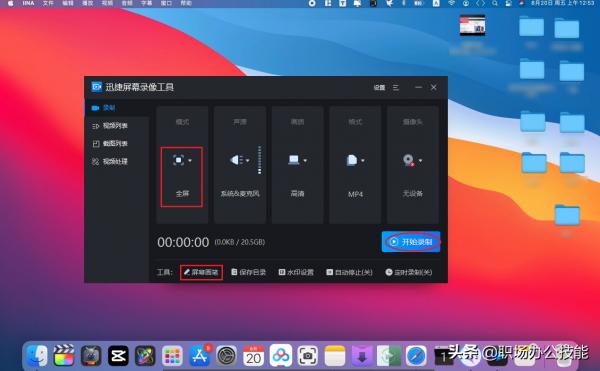Open the App Store from the Dock
Screen dimensions: 600x371
[x=199, y=356]
